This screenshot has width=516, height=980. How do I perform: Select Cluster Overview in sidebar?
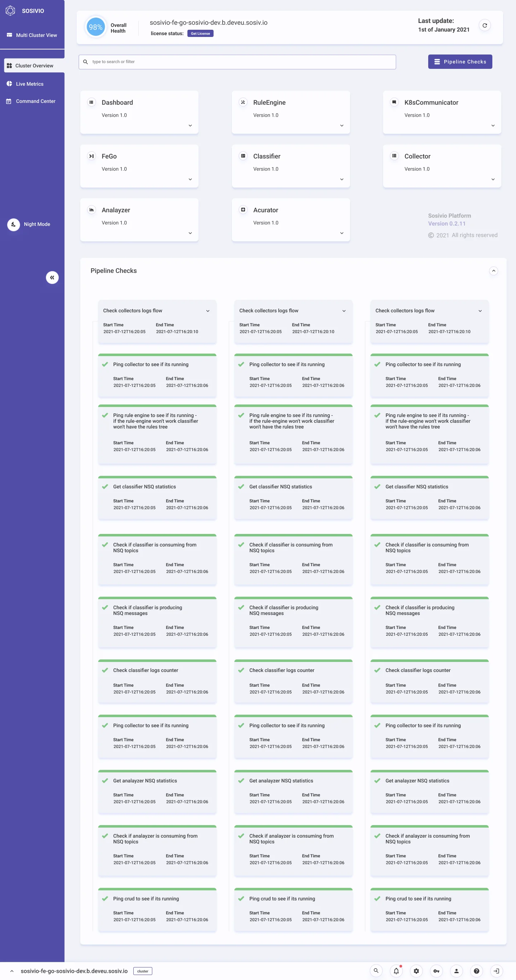34,65
